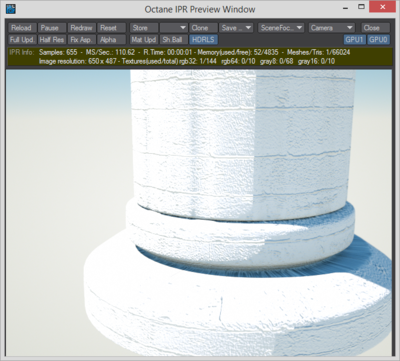Click the Redraw button
400x361 pixels.
coord(82,28)
